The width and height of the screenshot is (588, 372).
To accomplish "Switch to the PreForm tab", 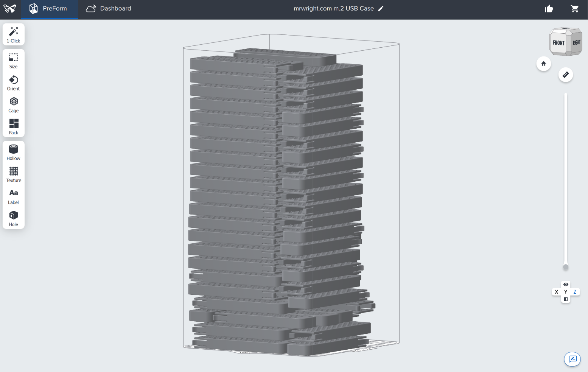I will (49, 9).
